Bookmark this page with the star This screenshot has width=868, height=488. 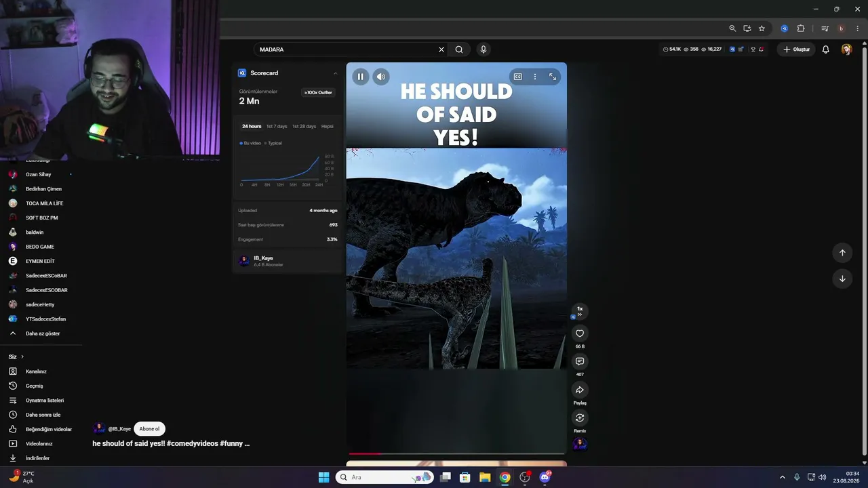click(762, 28)
